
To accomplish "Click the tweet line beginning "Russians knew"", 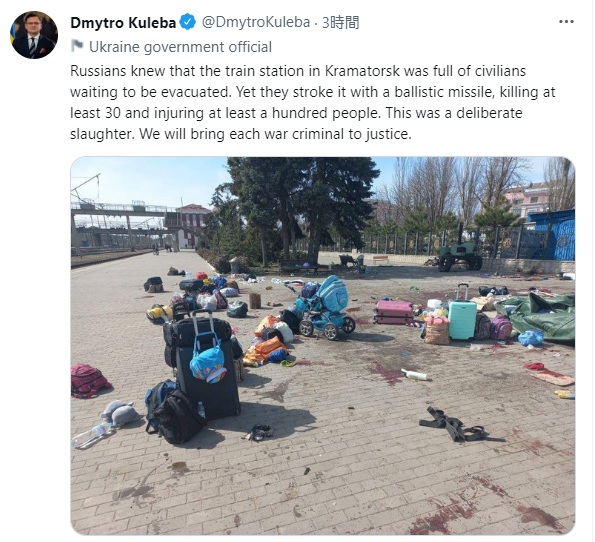I will click(298, 71).
